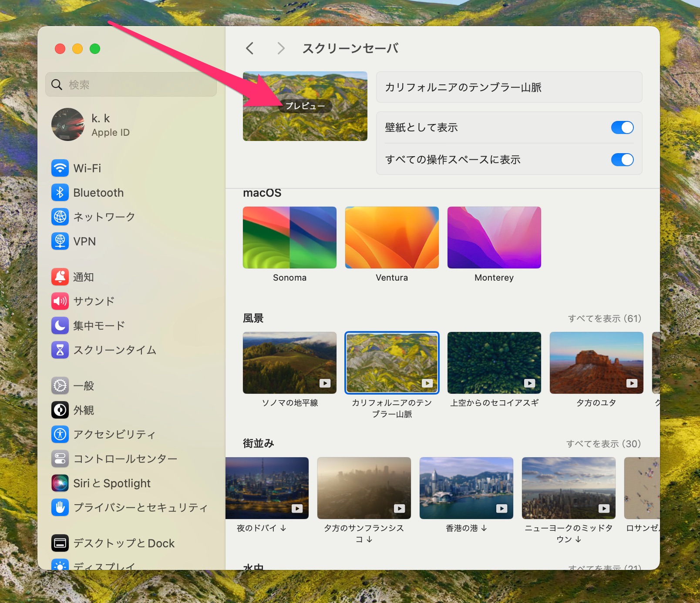Select 夕方のユタ thumbnail
Viewport: 700px width, 603px height.
point(596,363)
